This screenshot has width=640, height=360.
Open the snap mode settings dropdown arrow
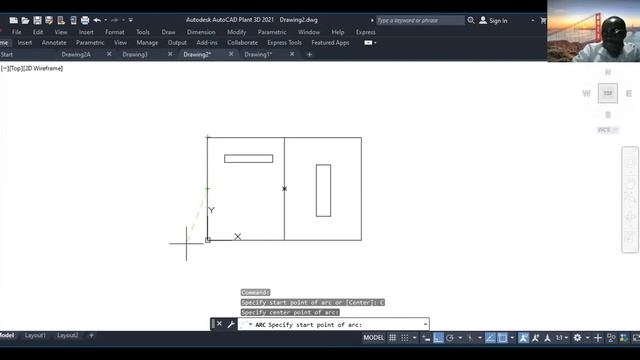(x=415, y=338)
